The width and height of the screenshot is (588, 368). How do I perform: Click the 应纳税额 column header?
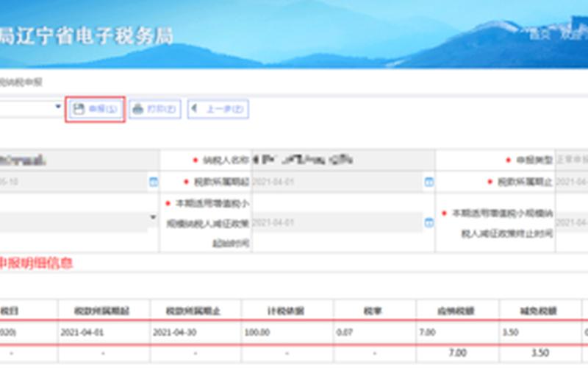pyautogui.click(x=456, y=311)
